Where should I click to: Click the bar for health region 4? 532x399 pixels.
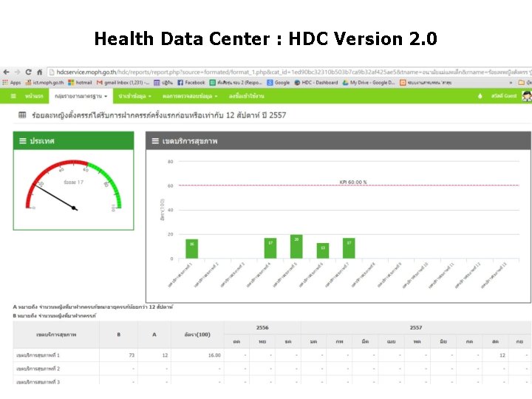coord(270,248)
